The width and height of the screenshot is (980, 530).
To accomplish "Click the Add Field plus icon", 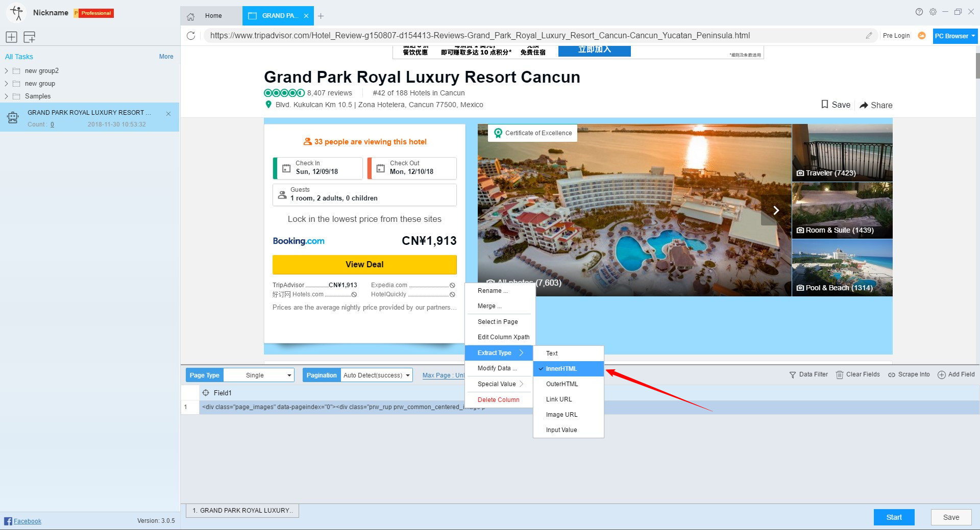I will point(942,374).
